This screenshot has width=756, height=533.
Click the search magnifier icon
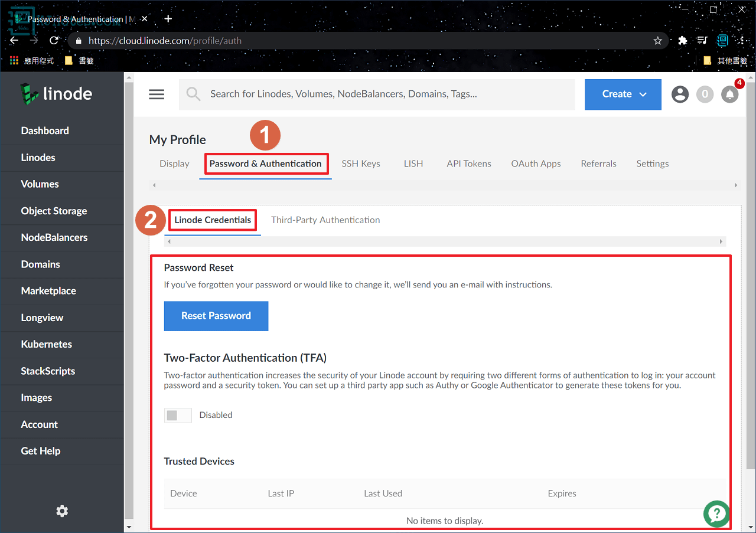coord(194,94)
